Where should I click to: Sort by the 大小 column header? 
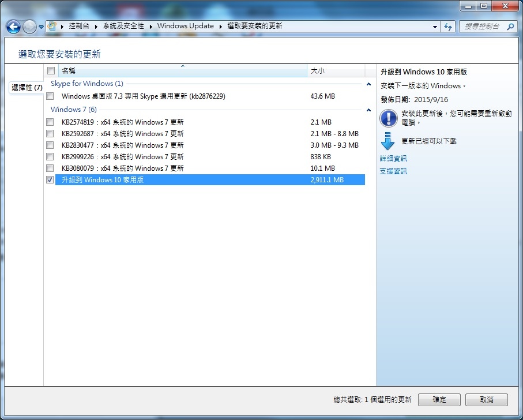click(336, 71)
